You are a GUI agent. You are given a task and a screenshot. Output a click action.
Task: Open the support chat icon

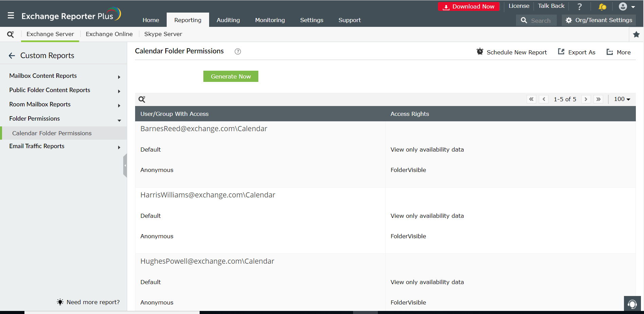632,303
